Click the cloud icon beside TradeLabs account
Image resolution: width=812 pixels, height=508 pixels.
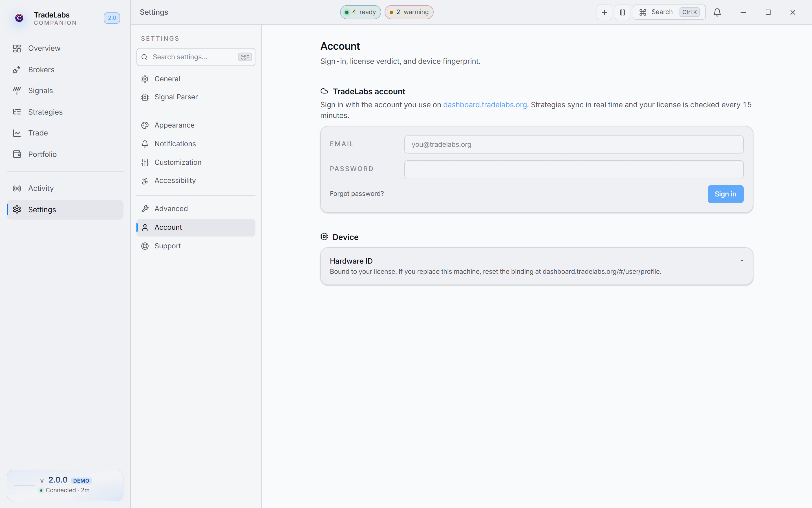click(324, 91)
